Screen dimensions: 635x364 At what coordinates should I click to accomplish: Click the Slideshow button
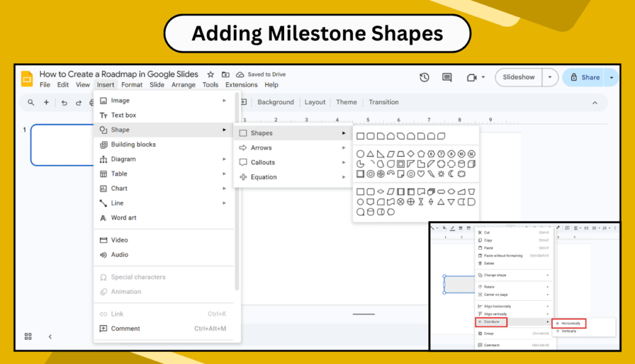(x=519, y=78)
